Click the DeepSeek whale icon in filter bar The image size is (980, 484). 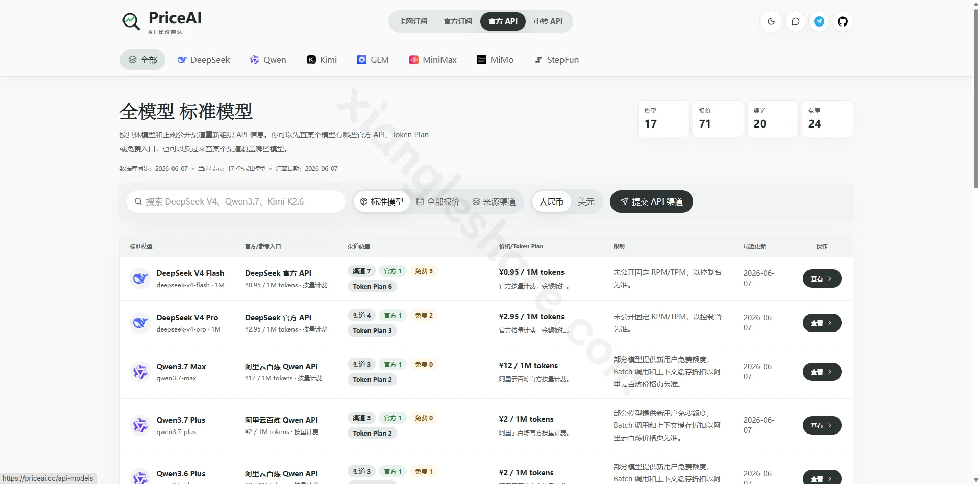(x=182, y=60)
